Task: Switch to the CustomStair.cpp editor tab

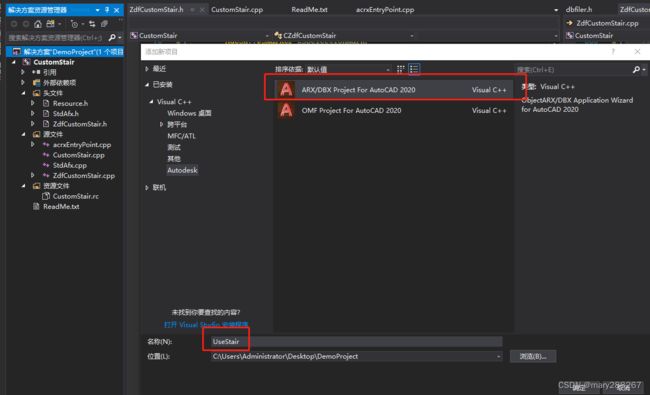Action: [237, 10]
